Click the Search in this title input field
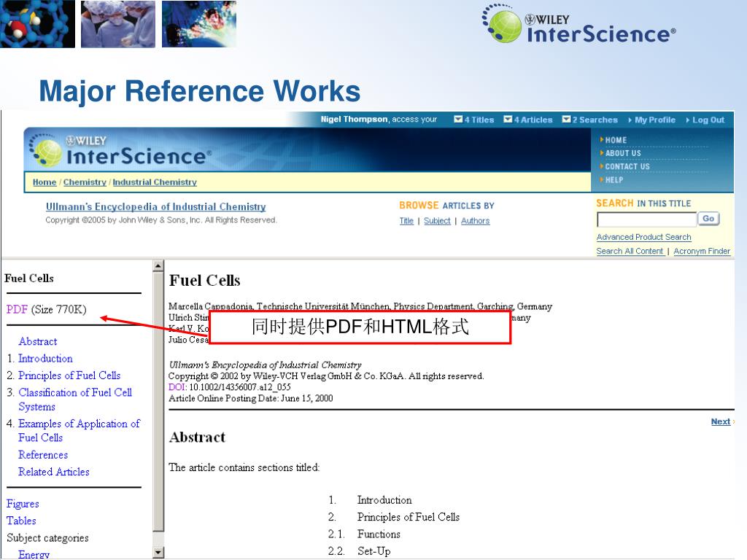Screen dimensions: 747x560 [x=646, y=219]
